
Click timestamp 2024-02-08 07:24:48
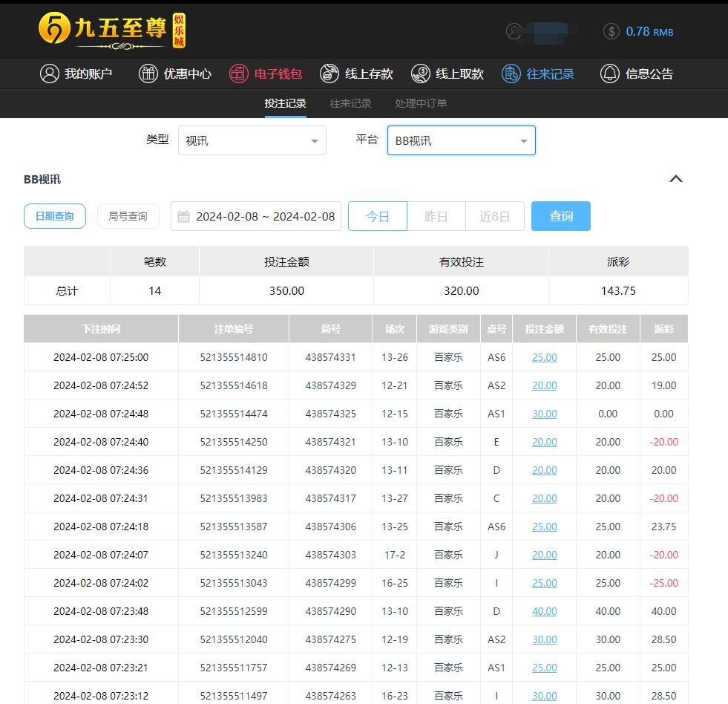[101, 414]
